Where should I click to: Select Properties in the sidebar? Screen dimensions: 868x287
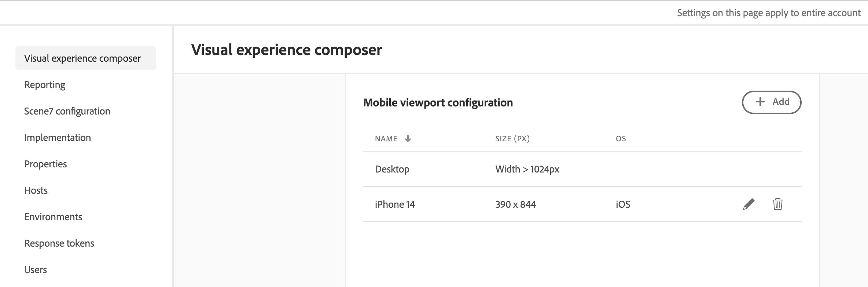point(45,164)
